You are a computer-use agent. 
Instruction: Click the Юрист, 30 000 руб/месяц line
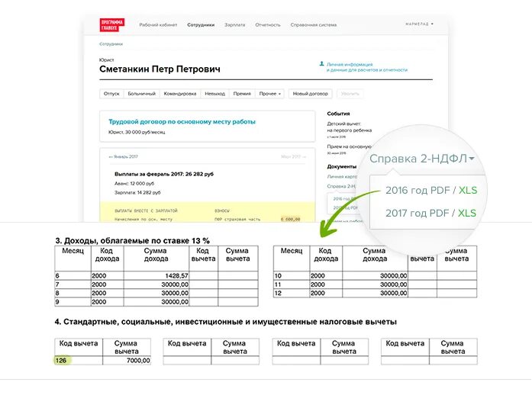137,132
